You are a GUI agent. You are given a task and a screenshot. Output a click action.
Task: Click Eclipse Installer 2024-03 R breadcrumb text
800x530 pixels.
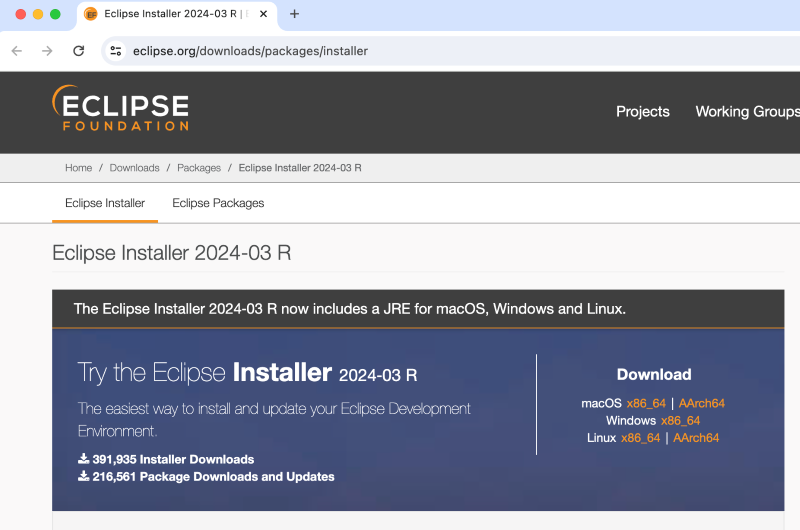click(x=300, y=168)
